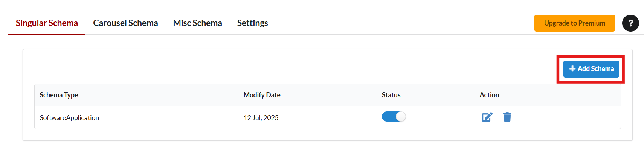Click the text label Add Schema
This screenshot has width=644, height=149.
coord(596,69)
